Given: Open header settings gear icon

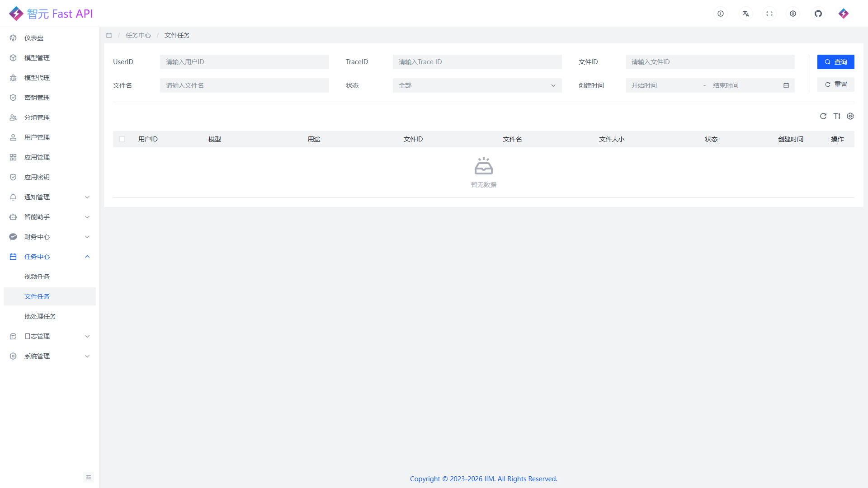Looking at the screenshot, I should [x=793, y=14].
